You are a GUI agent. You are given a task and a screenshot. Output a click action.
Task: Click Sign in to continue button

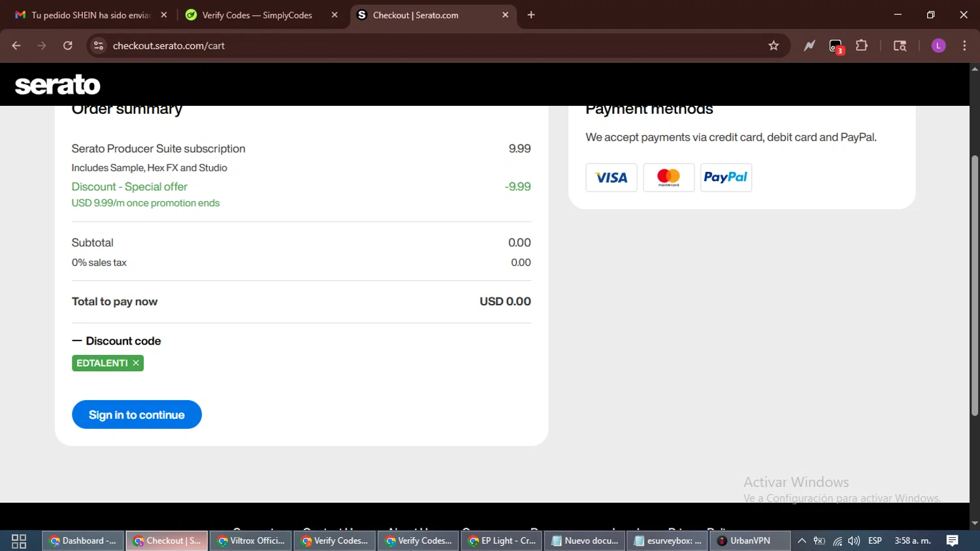(137, 414)
